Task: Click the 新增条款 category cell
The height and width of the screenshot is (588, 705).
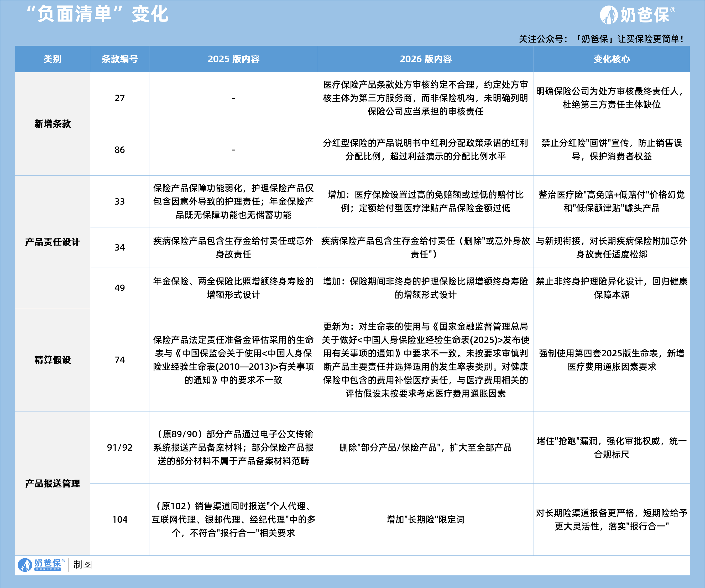Action: pyautogui.click(x=52, y=124)
